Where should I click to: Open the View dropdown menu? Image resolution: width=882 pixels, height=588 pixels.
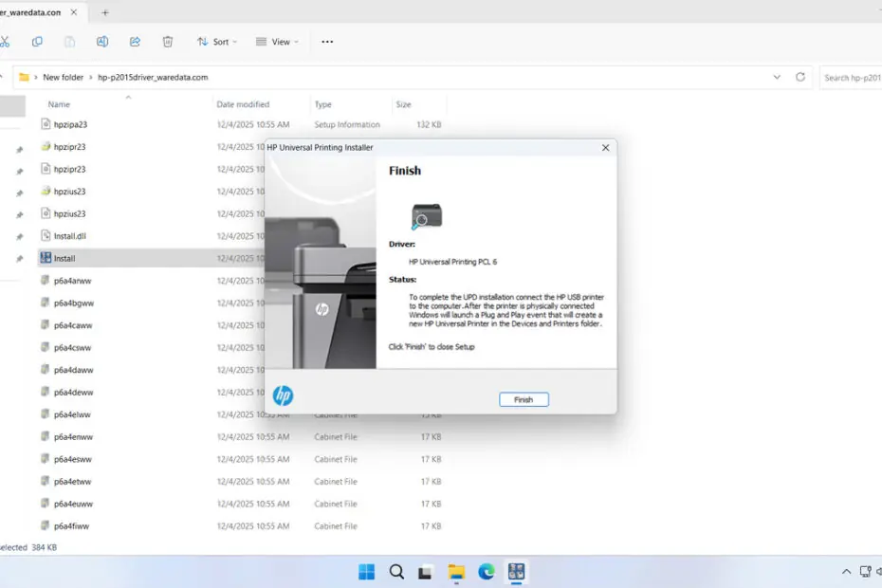[275, 42]
